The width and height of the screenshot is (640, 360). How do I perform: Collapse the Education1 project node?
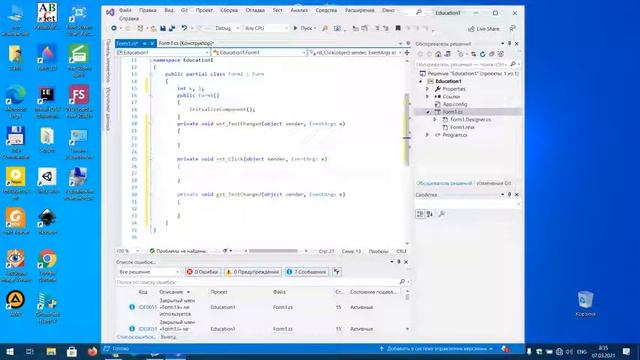tap(421, 81)
